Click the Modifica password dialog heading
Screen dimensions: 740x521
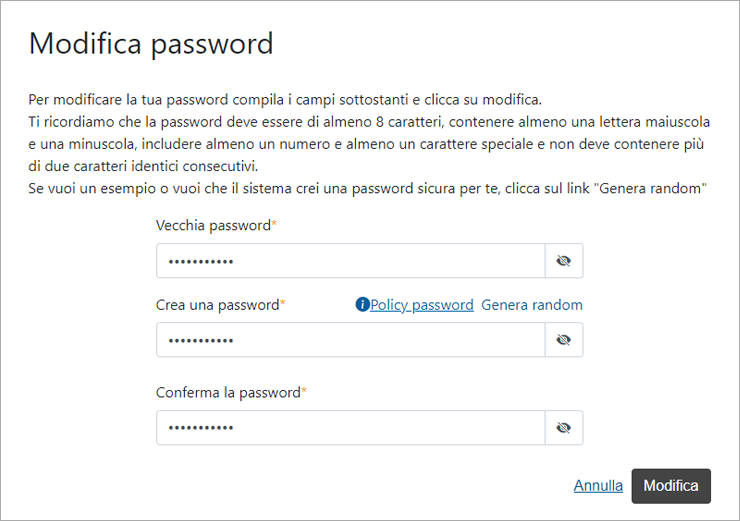tap(151, 44)
